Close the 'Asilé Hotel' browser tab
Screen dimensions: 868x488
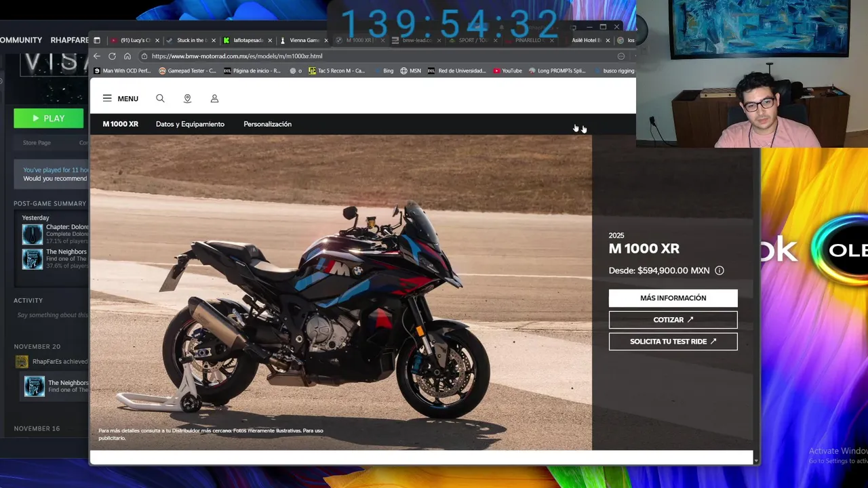click(x=608, y=41)
